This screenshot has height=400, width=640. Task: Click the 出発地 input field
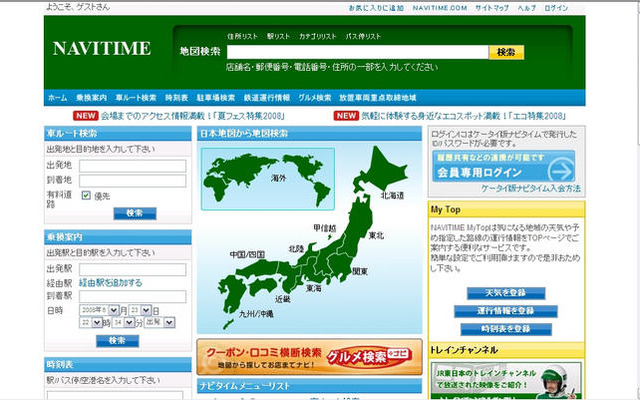click(133, 166)
